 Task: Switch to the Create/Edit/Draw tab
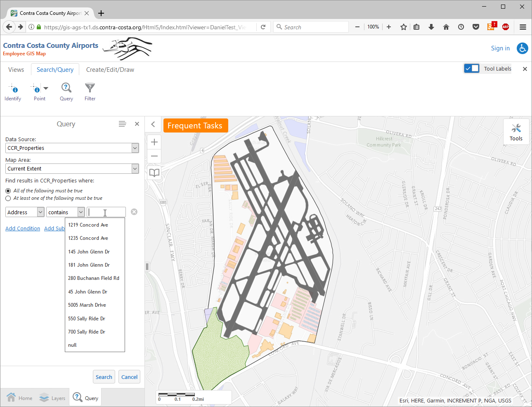point(110,70)
